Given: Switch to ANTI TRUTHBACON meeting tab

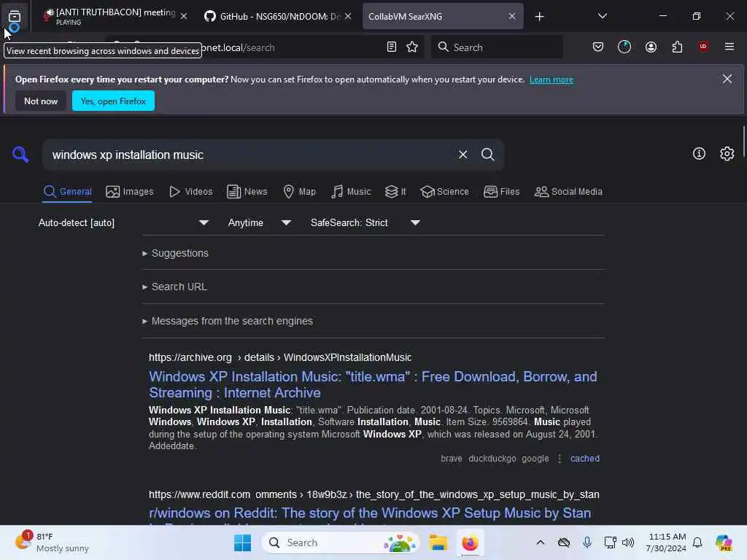Looking at the screenshot, I should click(x=115, y=16).
